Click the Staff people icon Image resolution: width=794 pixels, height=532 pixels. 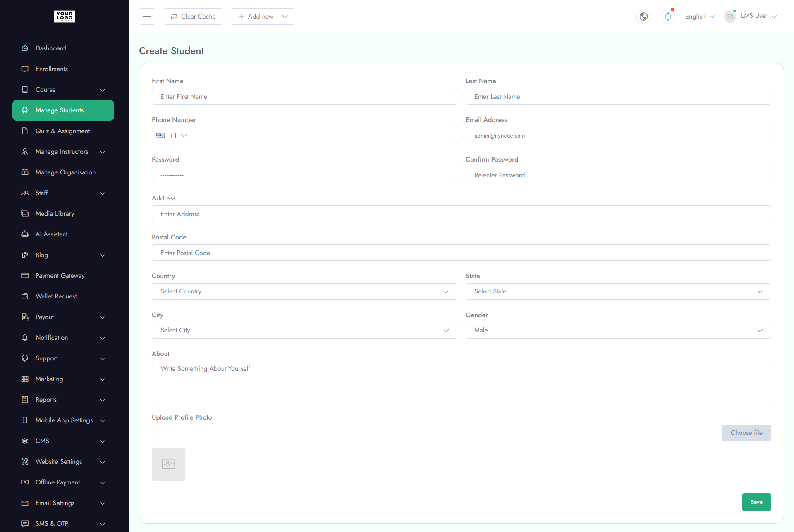pos(25,193)
